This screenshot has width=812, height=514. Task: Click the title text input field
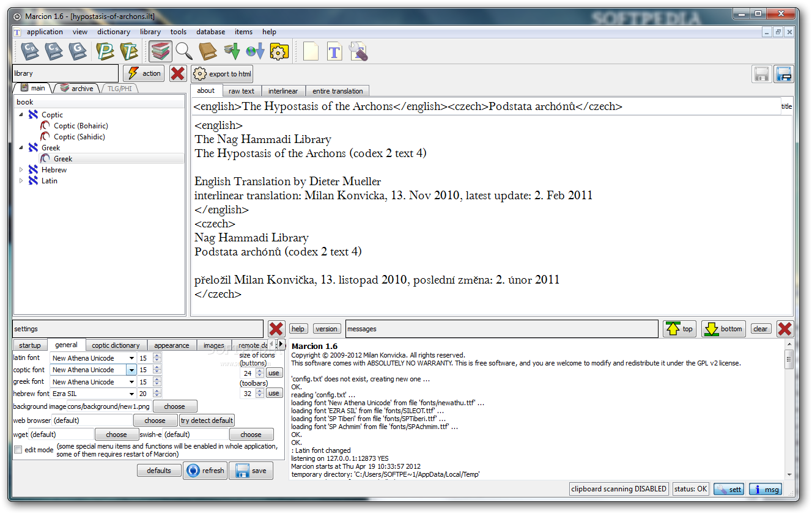(486, 106)
